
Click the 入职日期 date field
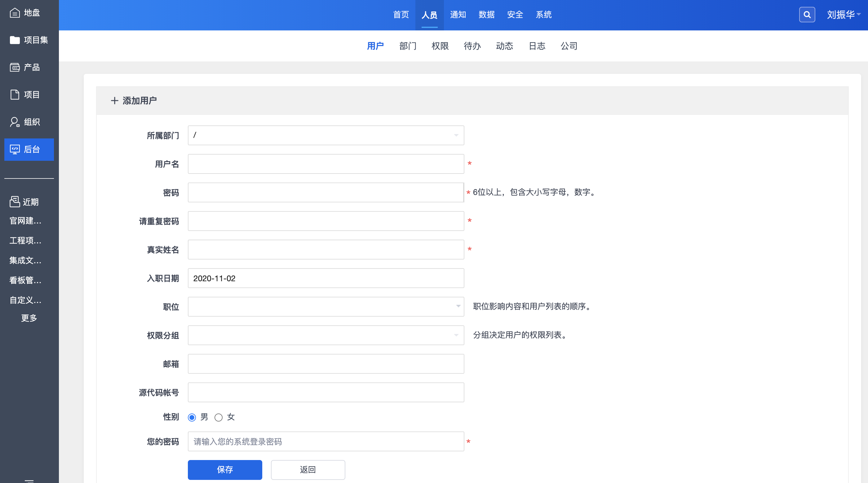[x=325, y=278]
